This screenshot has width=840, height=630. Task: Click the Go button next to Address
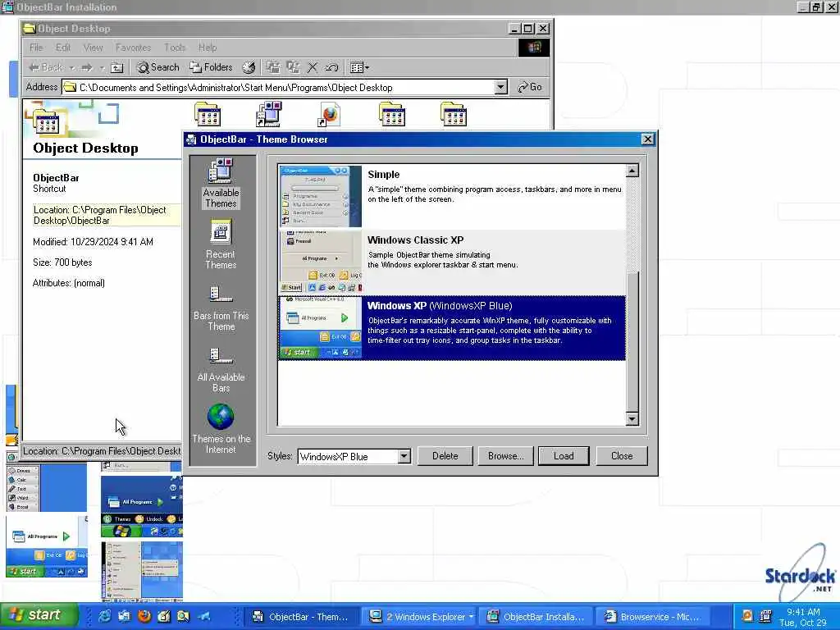pos(530,87)
